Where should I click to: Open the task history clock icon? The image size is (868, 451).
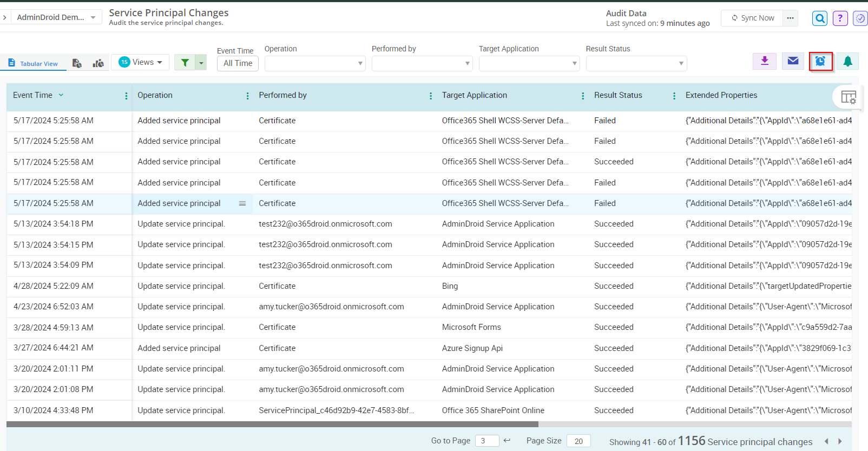pyautogui.click(x=860, y=18)
